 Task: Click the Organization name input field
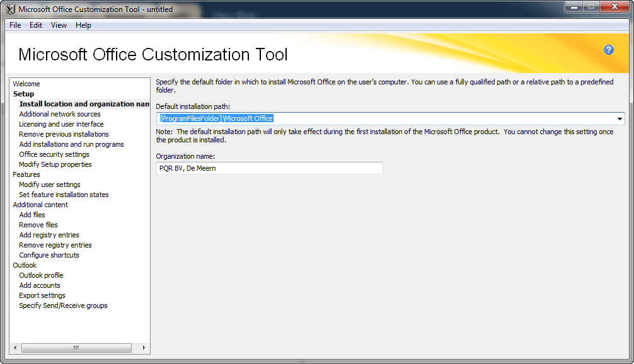pyautogui.click(x=269, y=168)
